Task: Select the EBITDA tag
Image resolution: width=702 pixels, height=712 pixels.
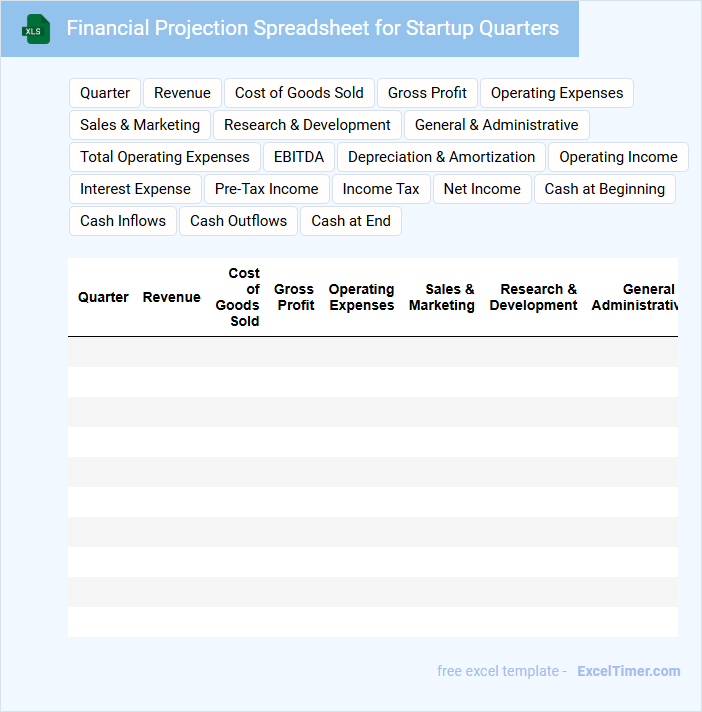Action: (299, 157)
